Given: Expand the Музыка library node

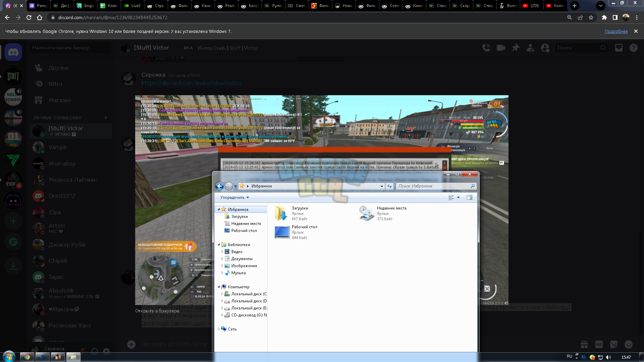Looking at the screenshot, I should 222,273.
